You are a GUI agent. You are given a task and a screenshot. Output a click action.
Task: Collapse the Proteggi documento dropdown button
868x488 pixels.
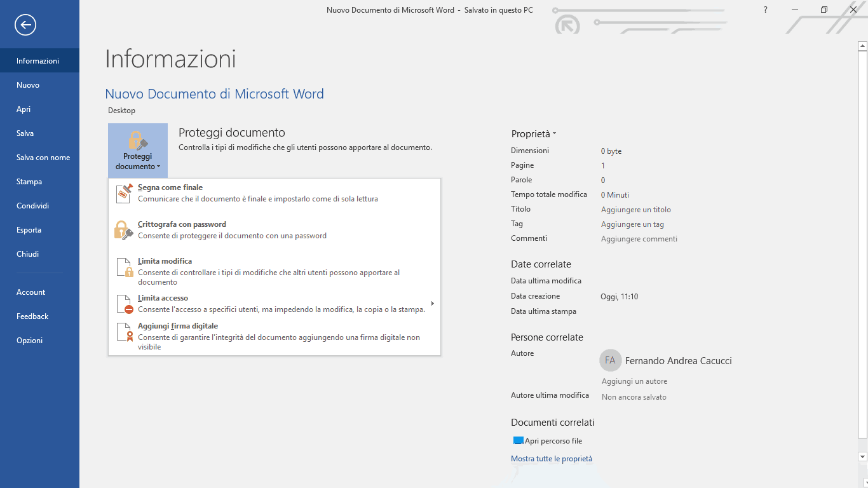[x=138, y=151]
